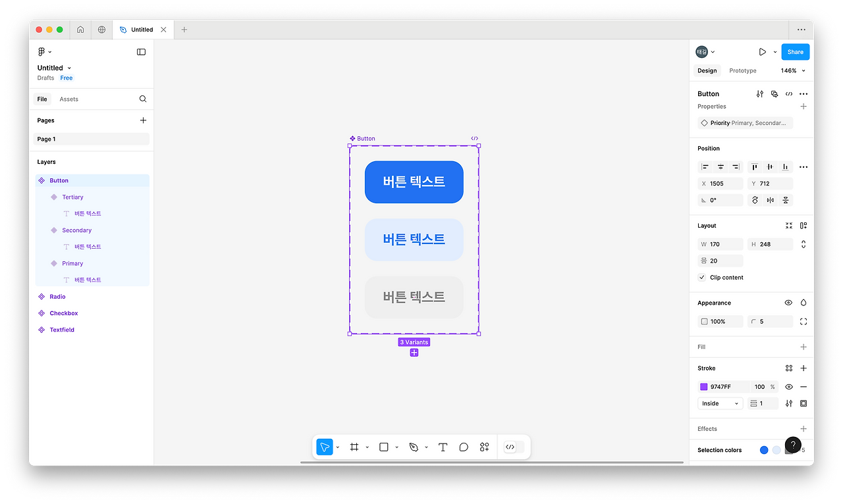Viewport: 843px width, 504px height.
Task: Rotate 90 degrees icon in Position
Action: pos(755,200)
